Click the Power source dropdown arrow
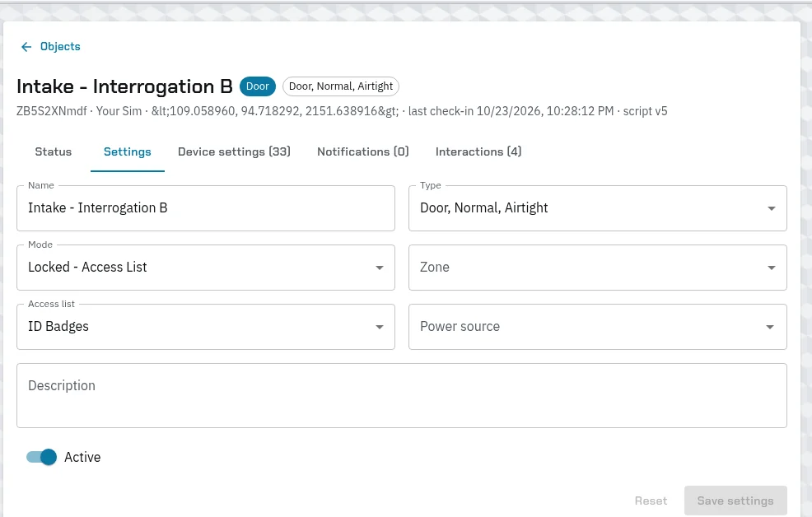The image size is (812, 517). click(x=769, y=327)
